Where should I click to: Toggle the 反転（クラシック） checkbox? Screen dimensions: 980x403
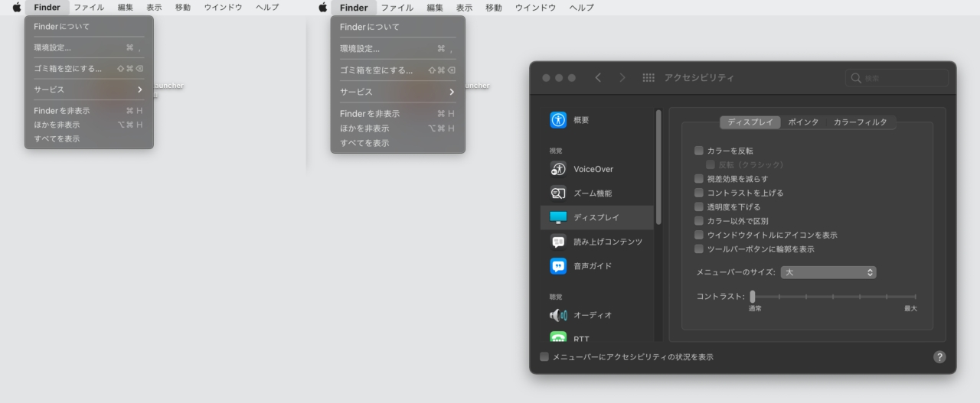tap(710, 164)
